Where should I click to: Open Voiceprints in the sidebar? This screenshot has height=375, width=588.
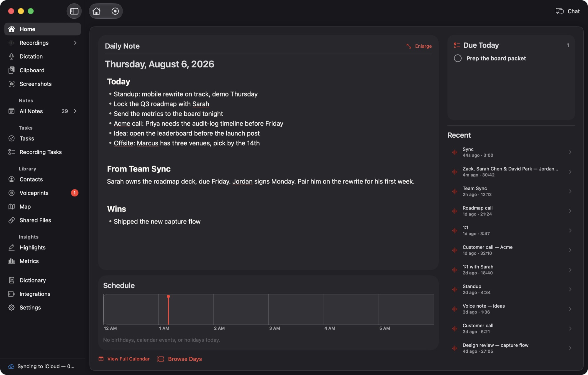click(x=43, y=193)
